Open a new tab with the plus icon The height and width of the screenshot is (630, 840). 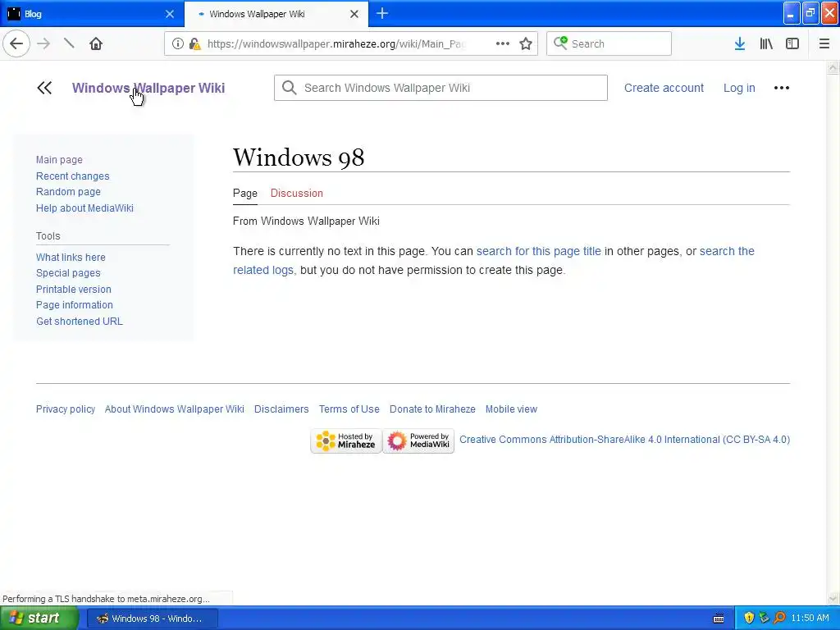point(382,13)
